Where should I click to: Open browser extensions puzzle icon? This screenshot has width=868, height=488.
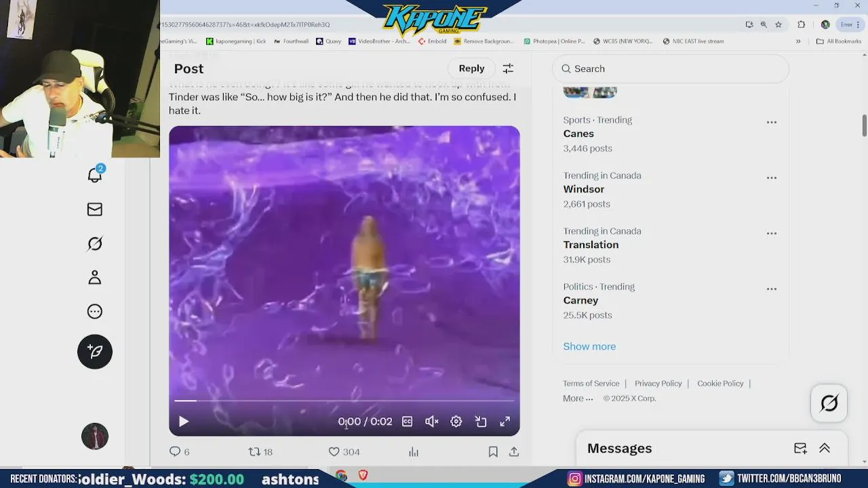(802, 24)
